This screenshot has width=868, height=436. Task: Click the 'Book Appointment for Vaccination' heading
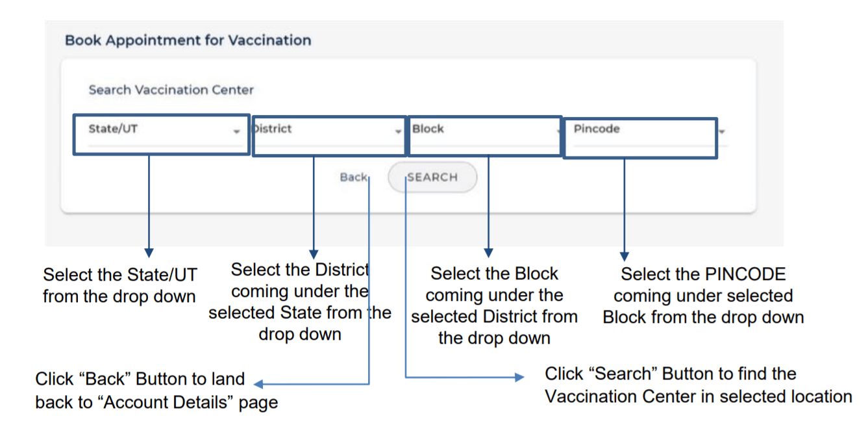pos(188,40)
